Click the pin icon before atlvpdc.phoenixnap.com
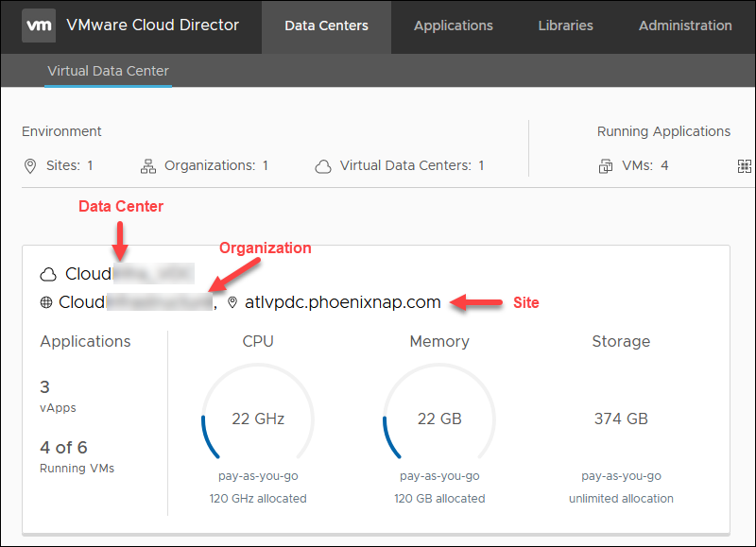This screenshot has width=756, height=547. 232,302
